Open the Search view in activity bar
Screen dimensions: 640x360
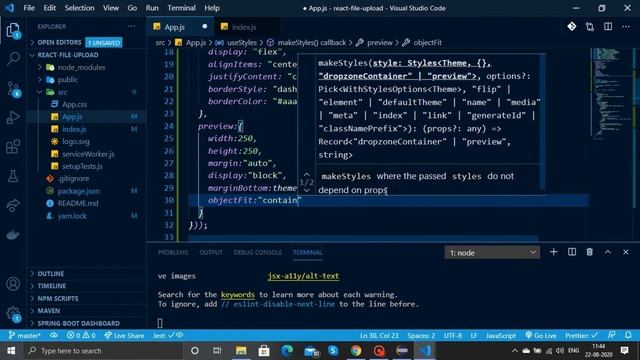pos(13,59)
